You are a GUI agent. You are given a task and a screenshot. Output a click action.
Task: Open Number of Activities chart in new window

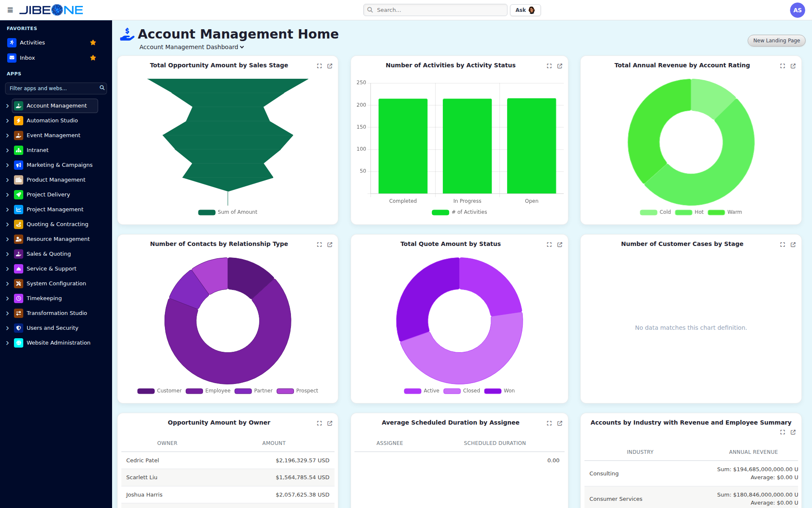(x=560, y=66)
